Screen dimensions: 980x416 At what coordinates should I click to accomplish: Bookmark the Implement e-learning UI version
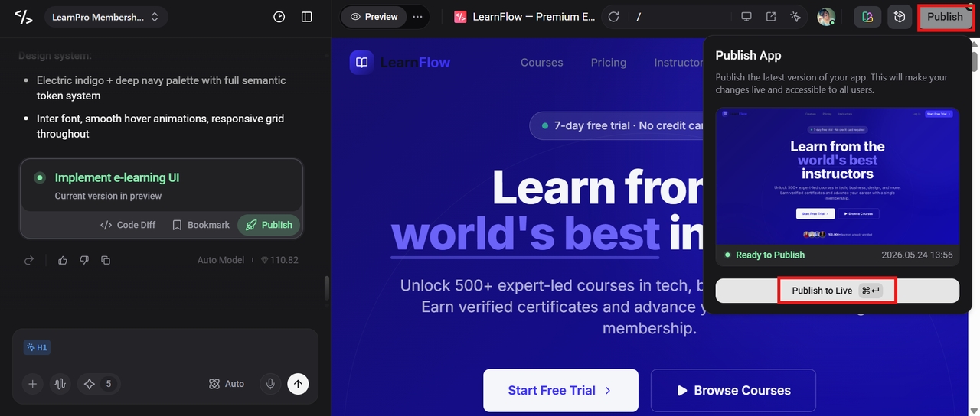click(201, 225)
